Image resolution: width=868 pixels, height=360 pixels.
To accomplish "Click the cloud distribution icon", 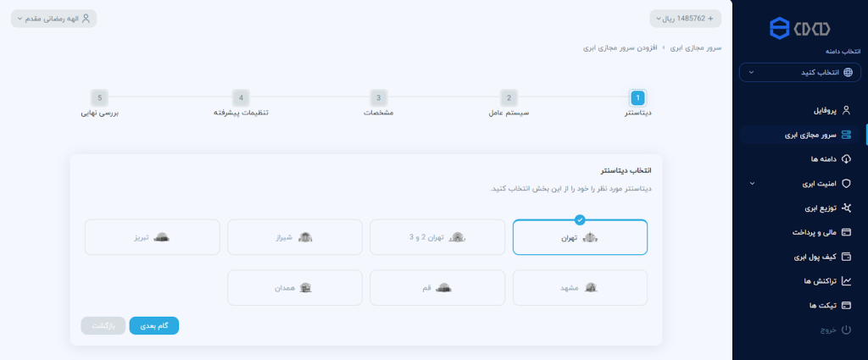I will [x=845, y=208].
